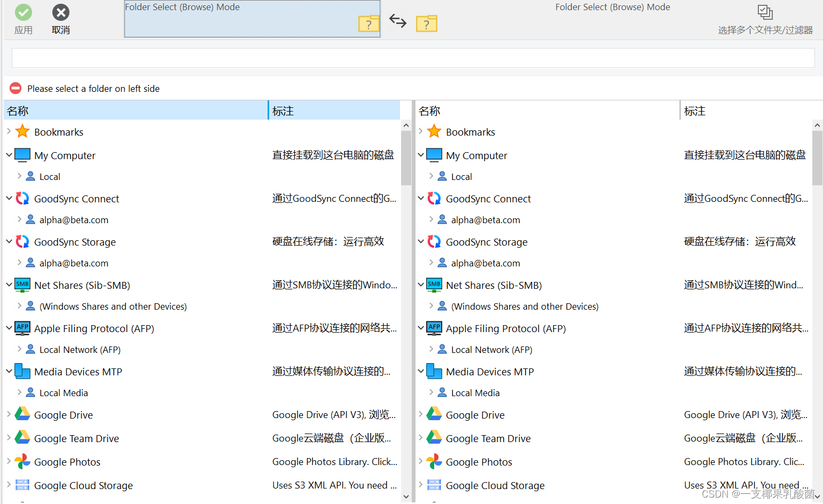
Task: Select Google Cloud Storage in right pane
Action: (495, 485)
